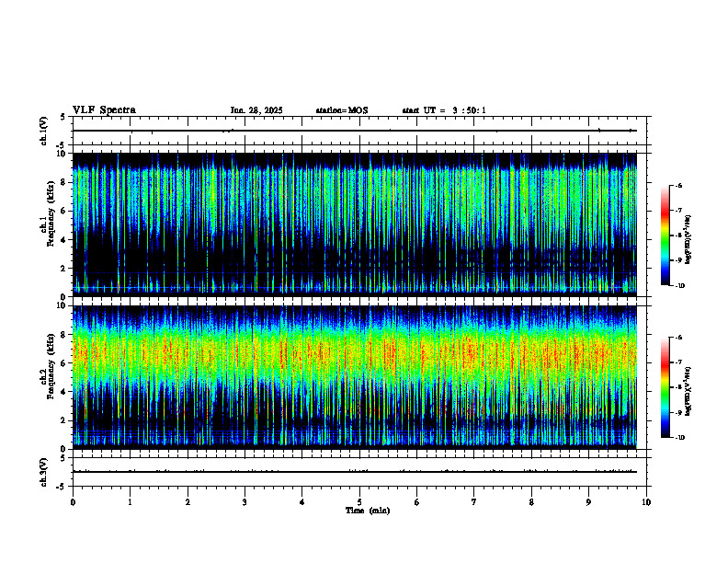This screenshot has width=728, height=563.
Task: Click the 7 minute tick on Time axis
Action: (x=474, y=502)
